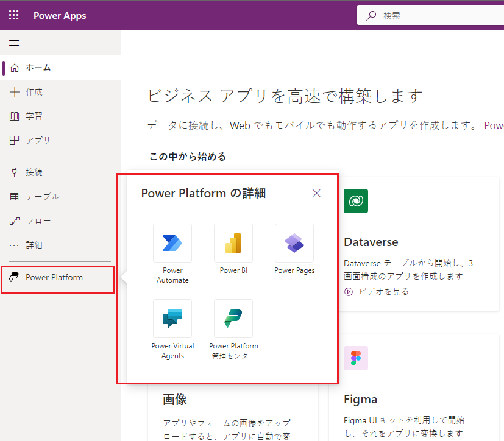Screen dimensions: 504x441
Task: Click the Power Platform logo in sidebar
Action: click(x=14, y=277)
